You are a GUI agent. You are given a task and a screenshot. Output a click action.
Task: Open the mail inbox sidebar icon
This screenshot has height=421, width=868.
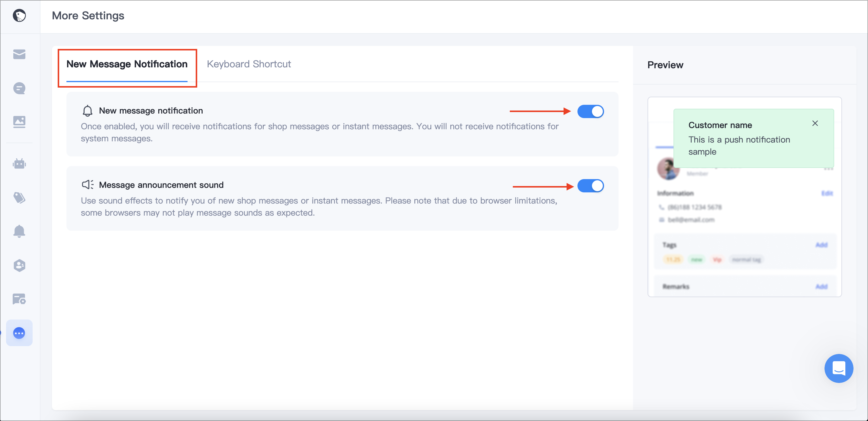point(19,54)
